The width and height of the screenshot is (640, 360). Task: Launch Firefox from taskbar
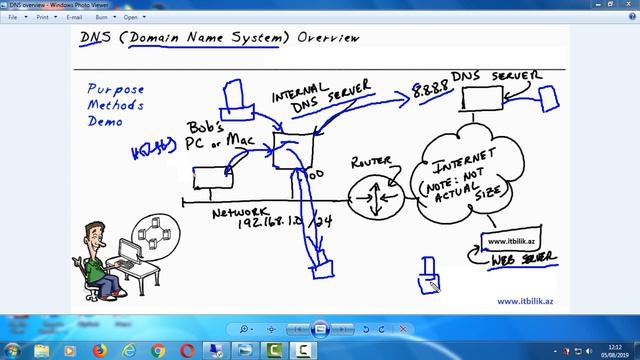point(100,351)
